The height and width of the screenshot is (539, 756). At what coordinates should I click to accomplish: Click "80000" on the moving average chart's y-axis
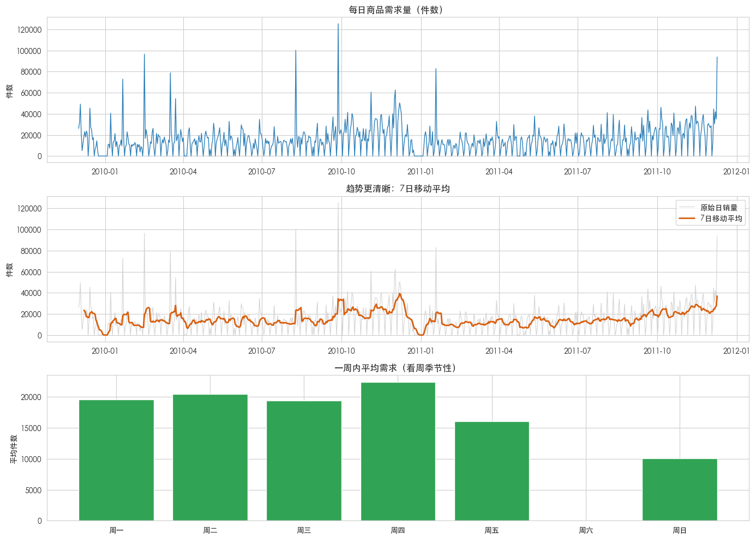point(31,251)
